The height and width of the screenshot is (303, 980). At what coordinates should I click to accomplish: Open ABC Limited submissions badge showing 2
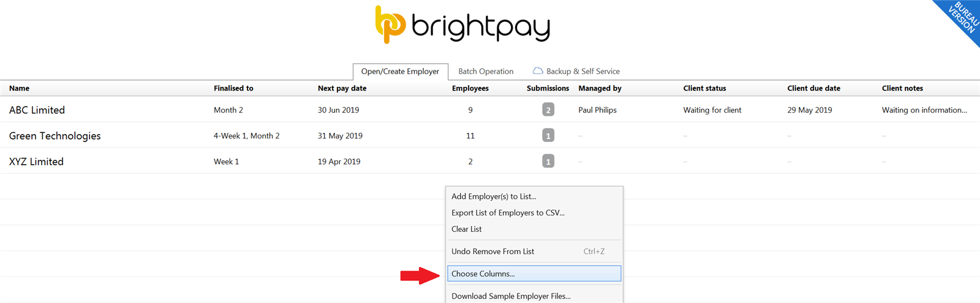548,110
